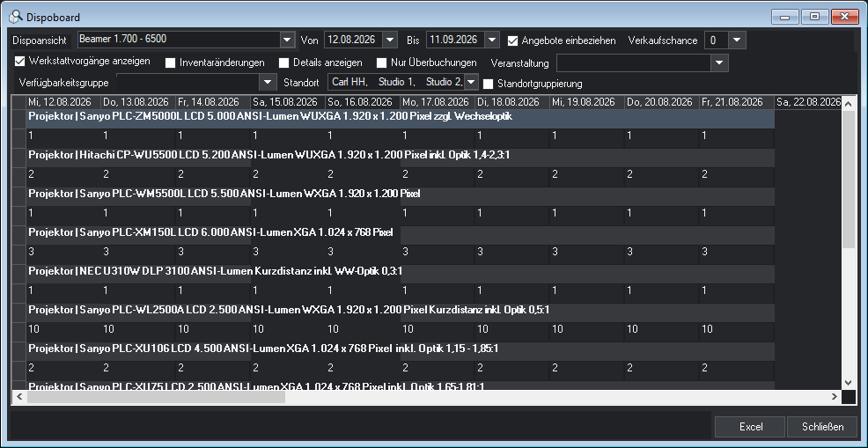This screenshot has height=448, width=868.
Task: Open the Verfügbarkeitsgruppe dropdown arrow
Action: click(268, 83)
